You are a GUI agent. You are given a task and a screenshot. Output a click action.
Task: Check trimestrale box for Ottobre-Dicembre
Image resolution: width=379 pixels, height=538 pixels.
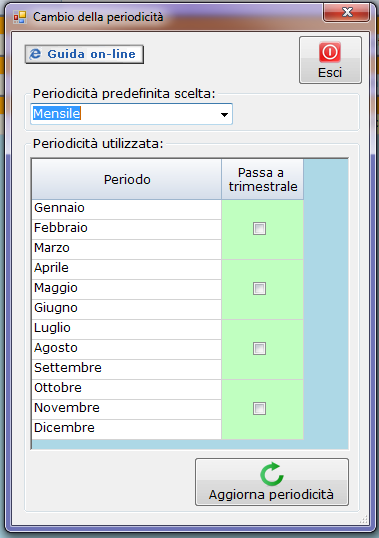pyautogui.click(x=259, y=409)
